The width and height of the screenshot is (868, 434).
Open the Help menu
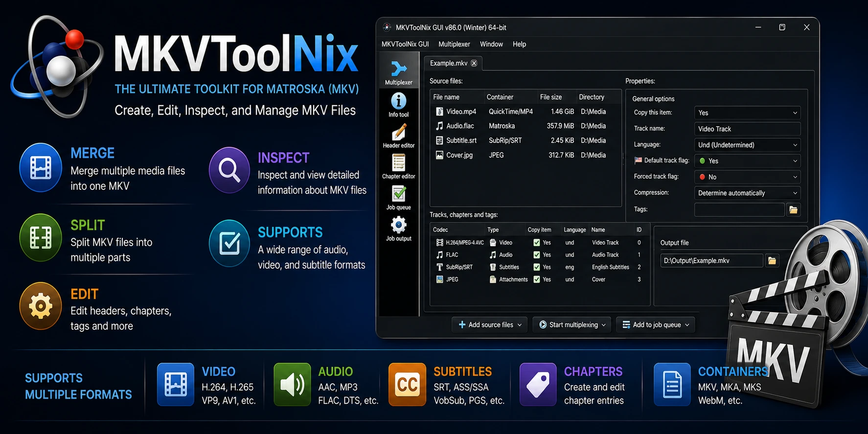click(x=519, y=44)
